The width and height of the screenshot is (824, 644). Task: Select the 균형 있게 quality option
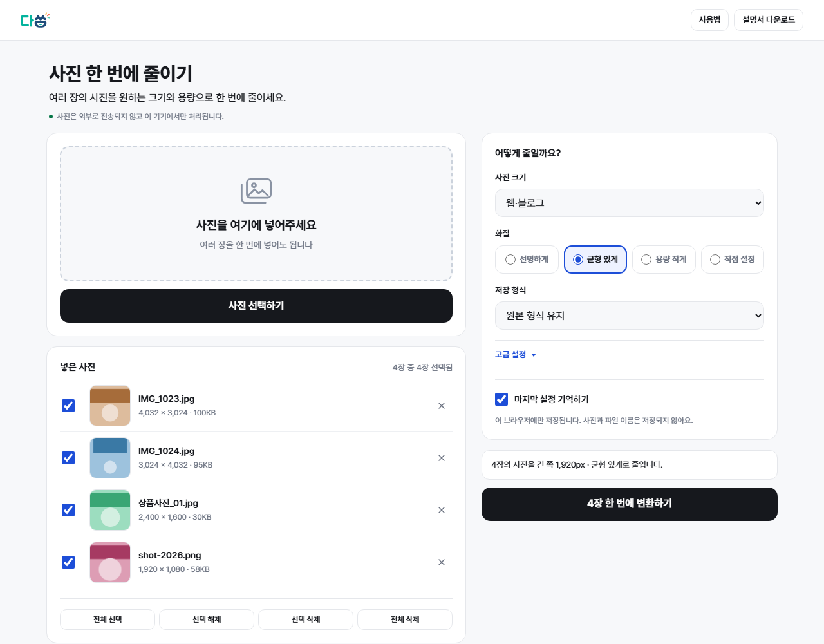pos(595,260)
